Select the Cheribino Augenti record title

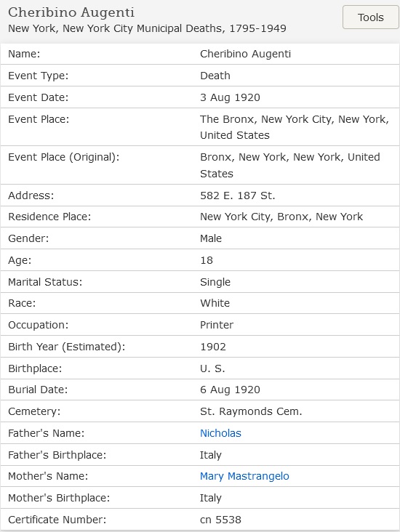[71, 12]
